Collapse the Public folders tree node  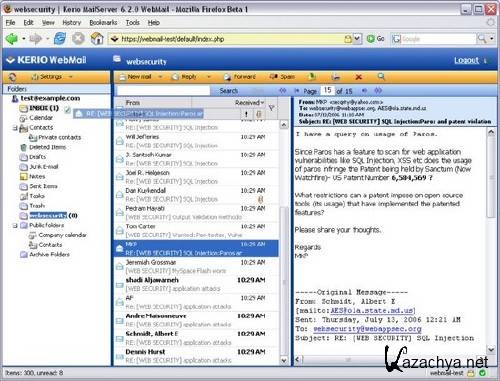15,226
